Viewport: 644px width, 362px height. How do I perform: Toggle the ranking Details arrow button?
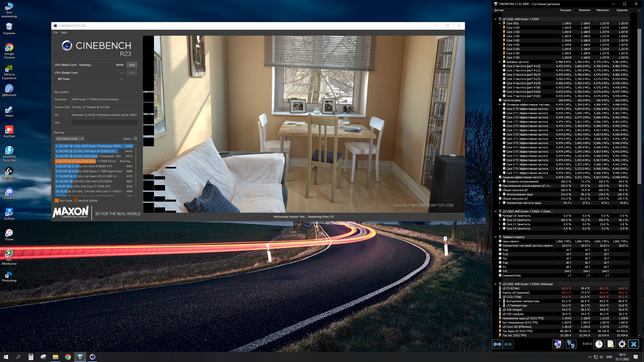[x=135, y=139]
